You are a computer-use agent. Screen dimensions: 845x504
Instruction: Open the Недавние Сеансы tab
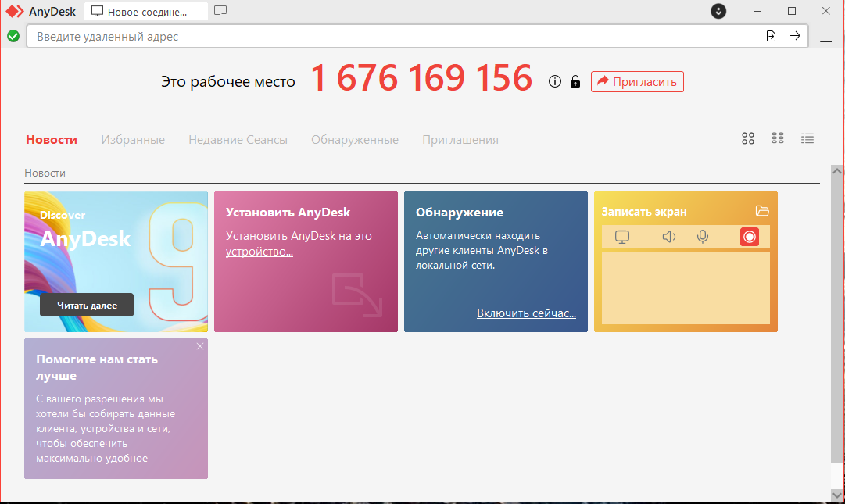pyautogui.click(x=238, y=139)
